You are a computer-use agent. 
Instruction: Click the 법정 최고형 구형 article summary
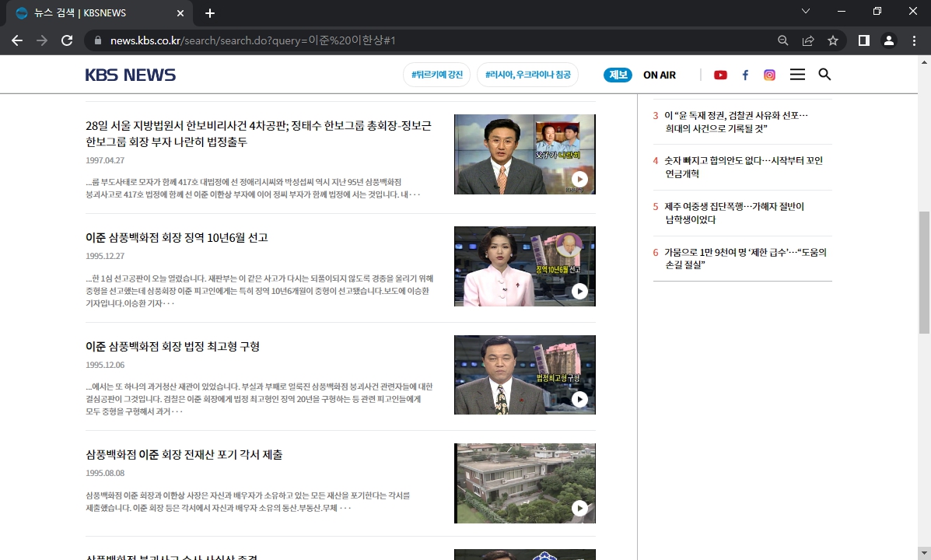pos(260,399)
